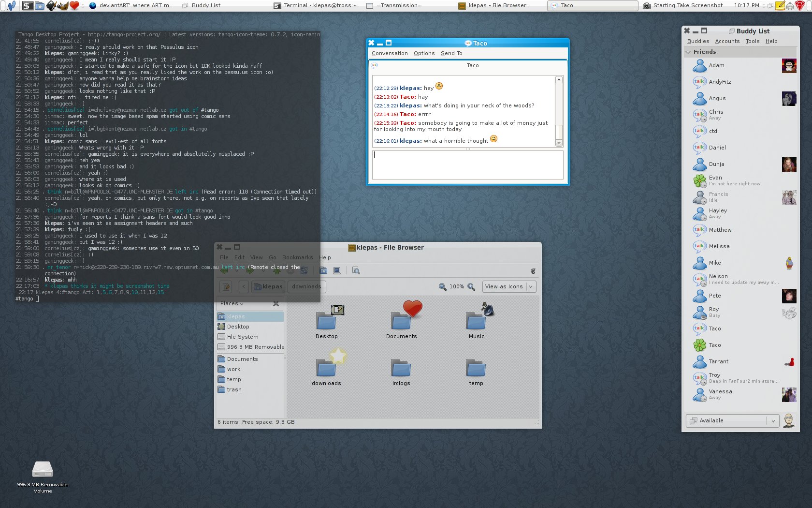Open the Conversation menu in the Taco window

[x=390, y=53]
